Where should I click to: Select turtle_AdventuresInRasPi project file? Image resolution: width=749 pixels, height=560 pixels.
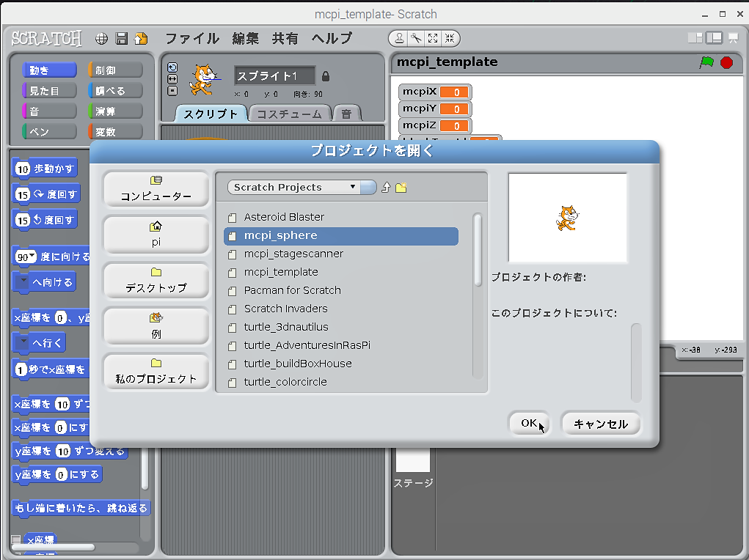pos(341,346)
